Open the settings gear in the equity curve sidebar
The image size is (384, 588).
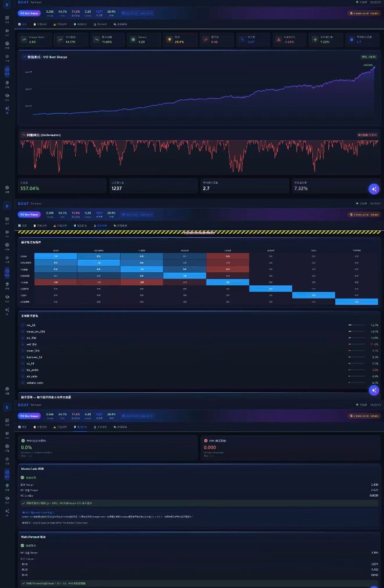[x=7, y=187]
